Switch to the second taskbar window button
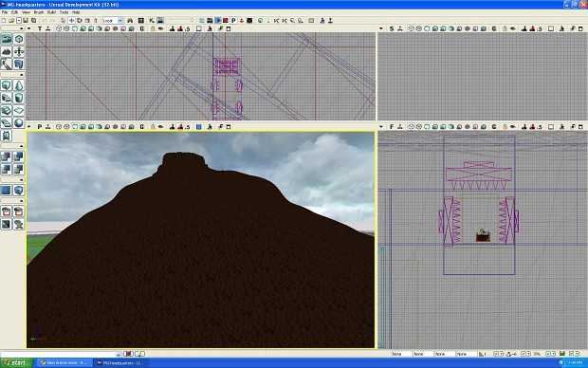This screenshot has width=588, height=368. tap(119, 362)
